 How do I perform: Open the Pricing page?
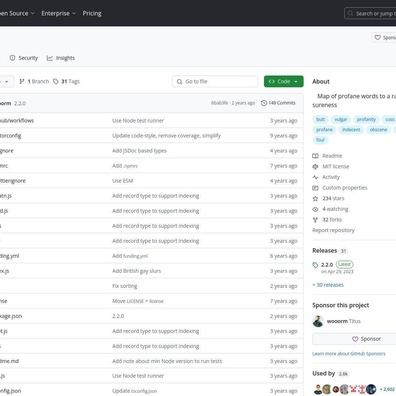click(92, 13)
